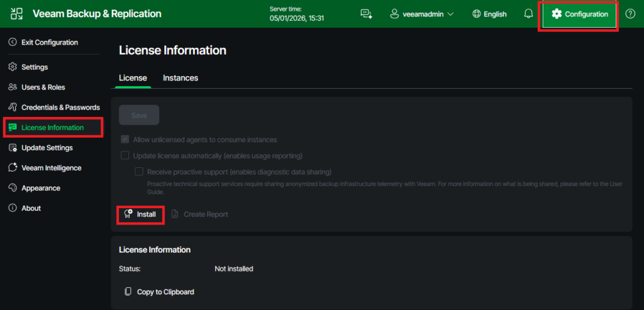Open Users & Roles in sidebar
This screenshot has height=310, width=644.
click(x=43, y=87)
